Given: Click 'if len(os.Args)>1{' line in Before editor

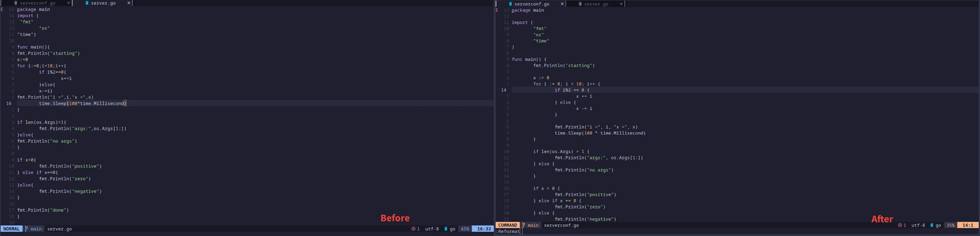Looking at the screenshot, I should (x=42, y=122).
